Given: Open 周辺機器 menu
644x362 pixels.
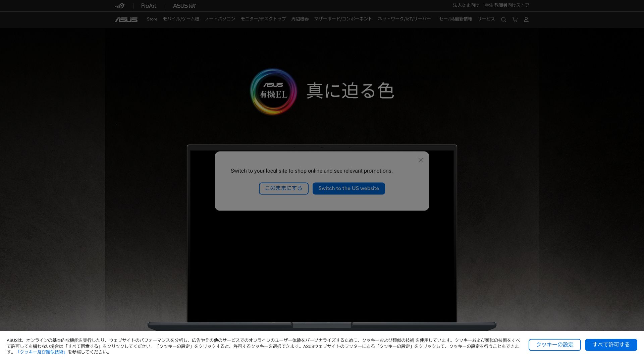Looking at the screenshot, I should [300, 19].
